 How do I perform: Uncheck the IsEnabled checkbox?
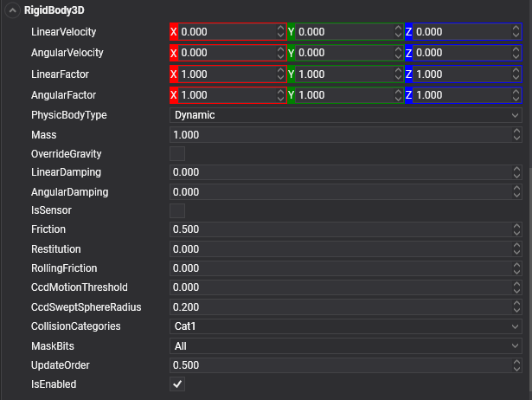pos(177,384)
